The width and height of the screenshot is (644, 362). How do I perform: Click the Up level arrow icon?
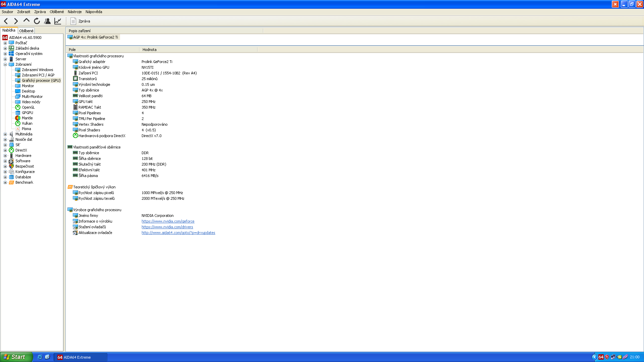point(26,21)
